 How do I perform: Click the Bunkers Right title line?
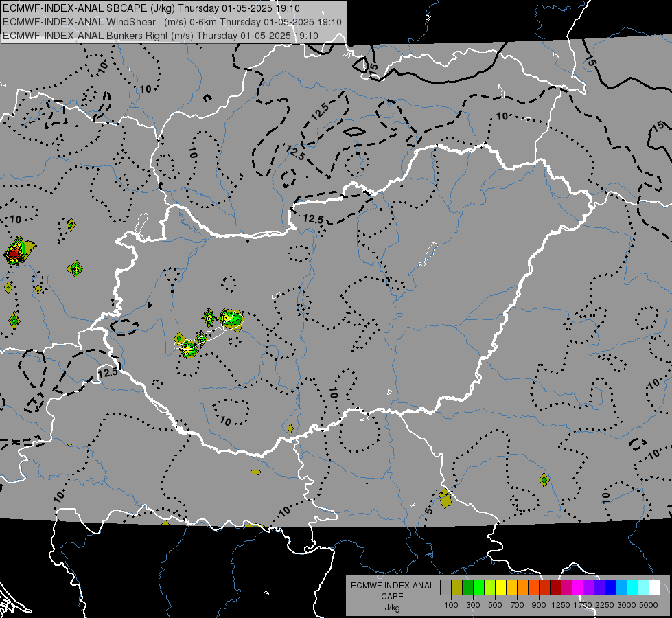(x=161, y=36)
